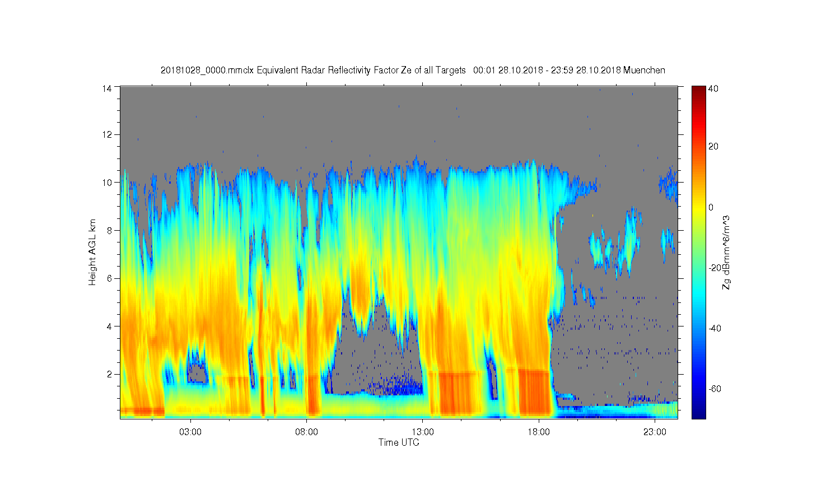The image size is (840, 504).
Task: Click the 12 km height tick label
Action: [x=108, y=134]
